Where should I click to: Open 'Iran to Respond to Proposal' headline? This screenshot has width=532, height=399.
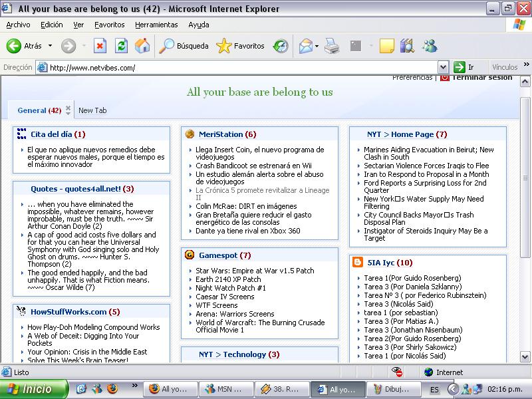pyautogui.click(x=426, y=174)
